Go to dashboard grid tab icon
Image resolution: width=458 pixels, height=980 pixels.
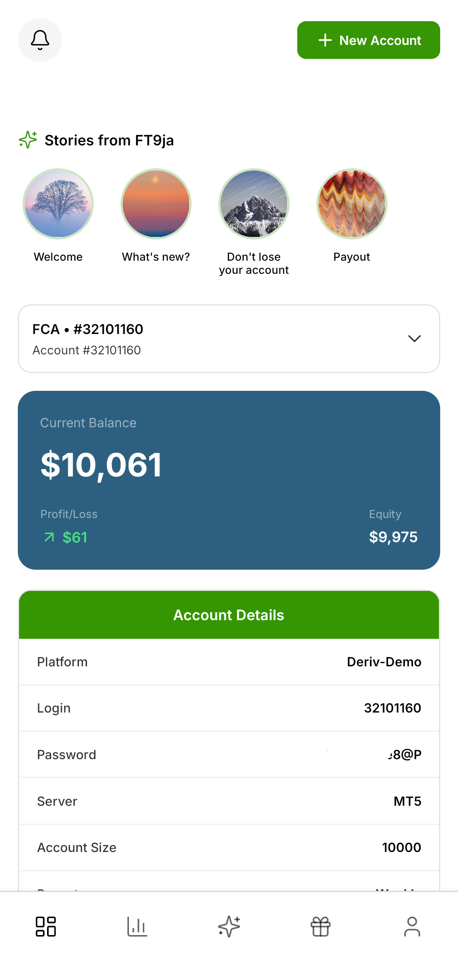click(46, 927)
